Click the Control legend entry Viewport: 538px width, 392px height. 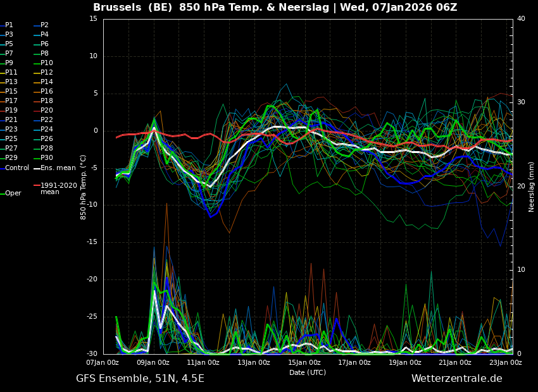point(15,168)
